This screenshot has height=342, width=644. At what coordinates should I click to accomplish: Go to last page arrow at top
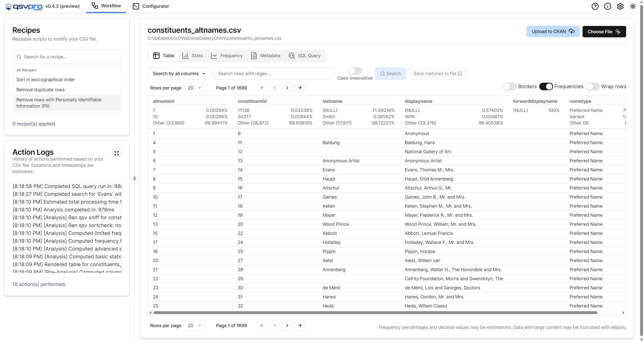[x=300, y=88]
